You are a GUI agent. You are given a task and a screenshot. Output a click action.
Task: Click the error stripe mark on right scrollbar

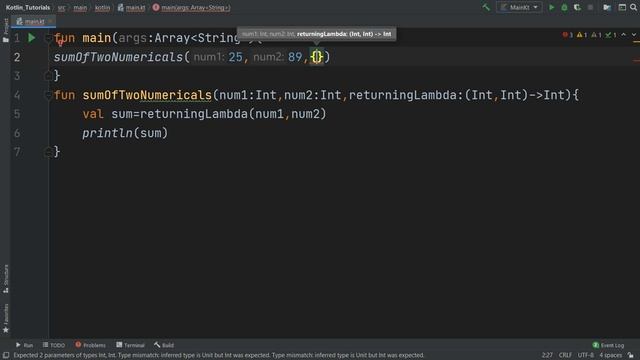pyautogui.click(x=636, y=60)
